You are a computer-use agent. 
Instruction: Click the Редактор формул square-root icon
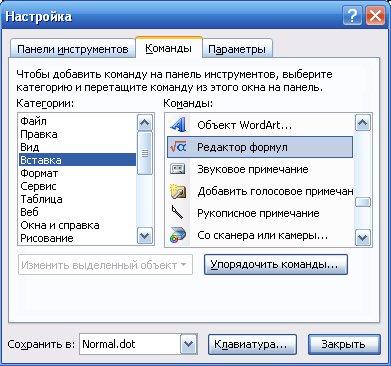178,147
